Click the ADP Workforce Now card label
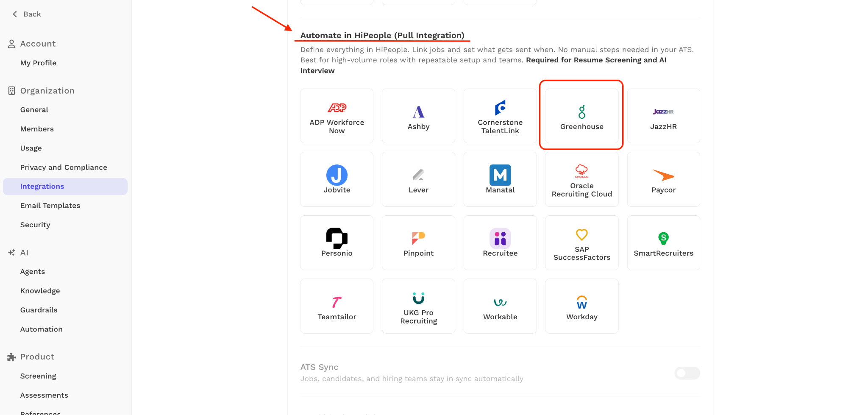This screenshot has width=868, height=415. click(x=337, y=126)
